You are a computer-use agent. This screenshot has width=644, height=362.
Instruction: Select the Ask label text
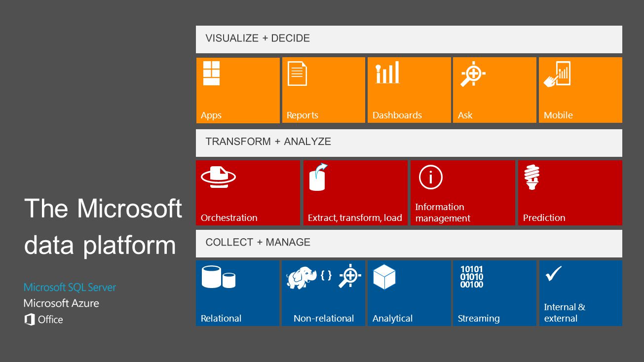click(465, 115)
